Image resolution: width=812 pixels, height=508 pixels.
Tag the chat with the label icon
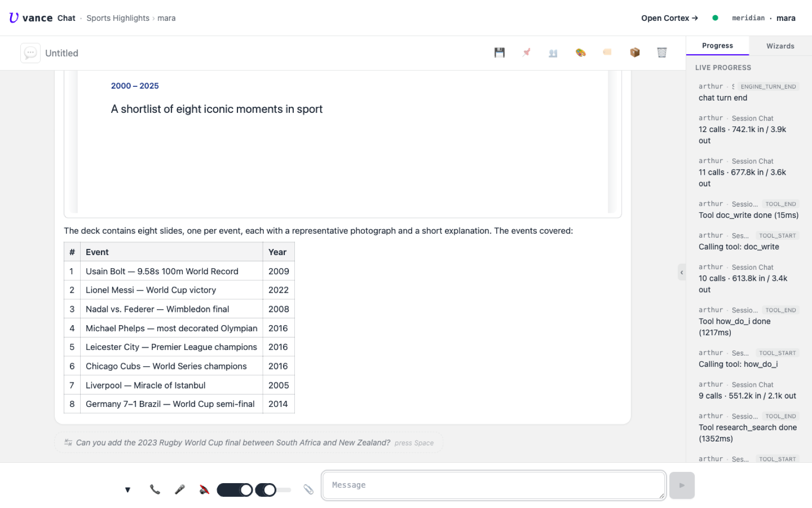point(607,52)
